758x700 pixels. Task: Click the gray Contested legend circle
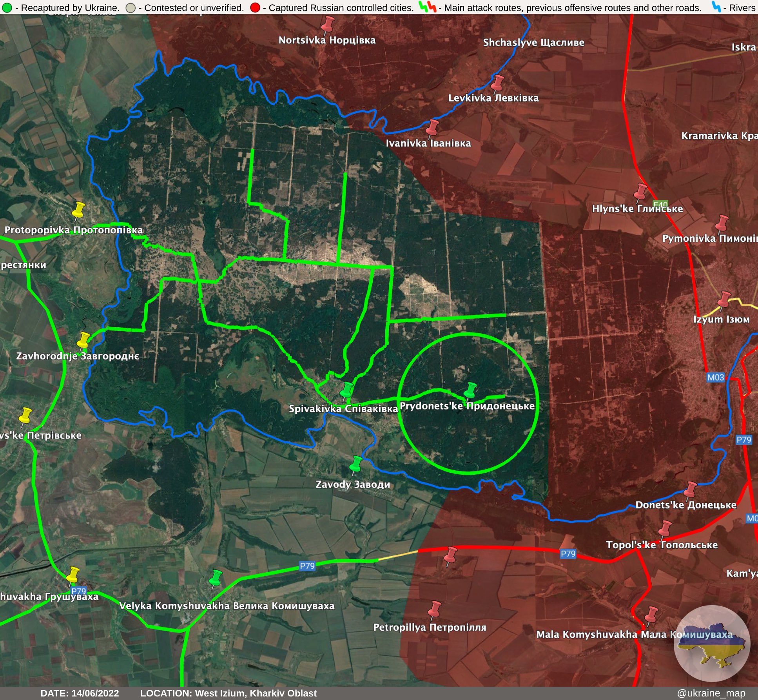click(x=131, y=7)
